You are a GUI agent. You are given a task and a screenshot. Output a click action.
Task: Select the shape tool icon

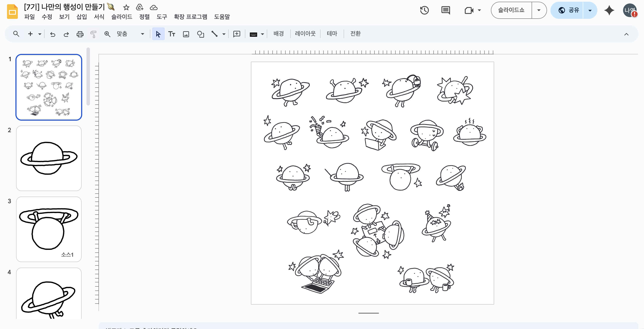(200, 34)
